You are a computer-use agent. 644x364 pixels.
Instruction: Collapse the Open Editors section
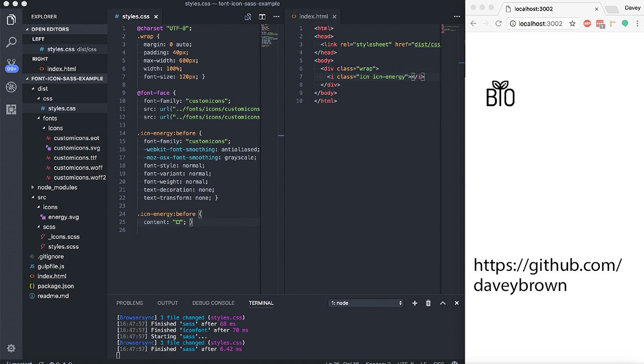[50, 29]
